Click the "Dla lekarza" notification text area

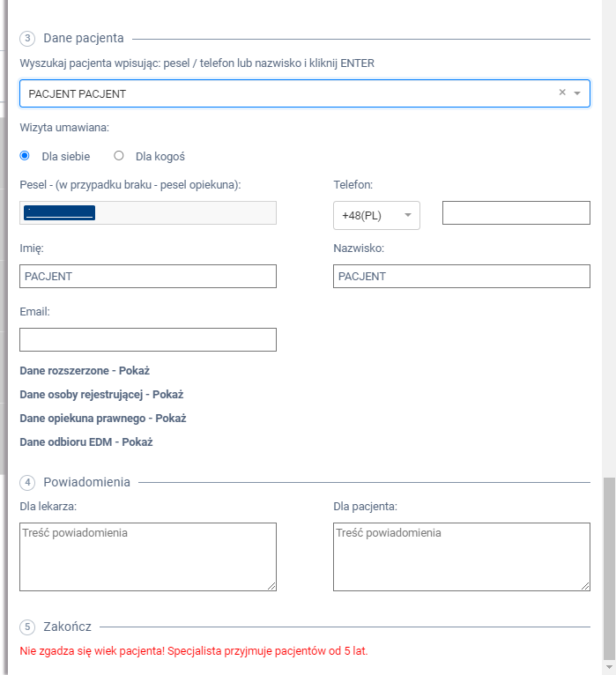coord(148,557)
